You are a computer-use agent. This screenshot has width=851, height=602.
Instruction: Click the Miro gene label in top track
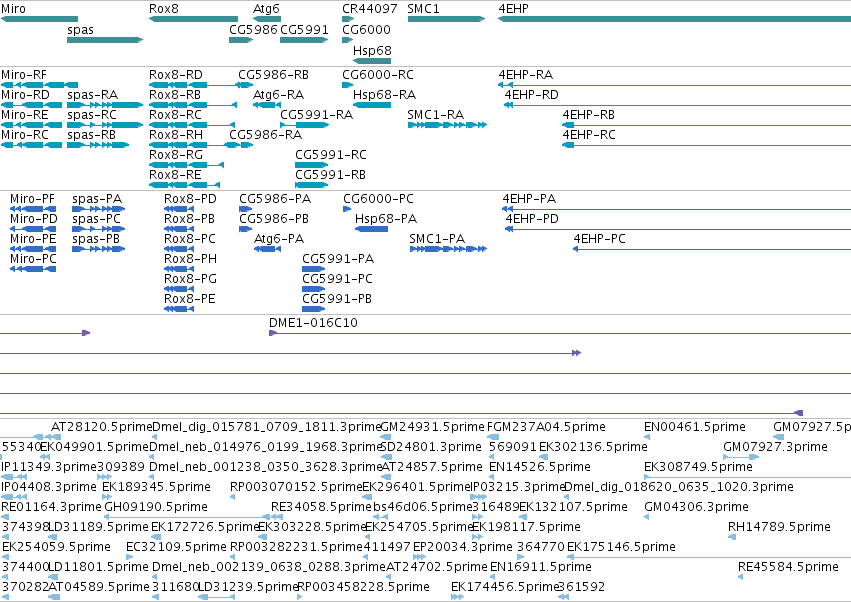click(x=13, y=9)
